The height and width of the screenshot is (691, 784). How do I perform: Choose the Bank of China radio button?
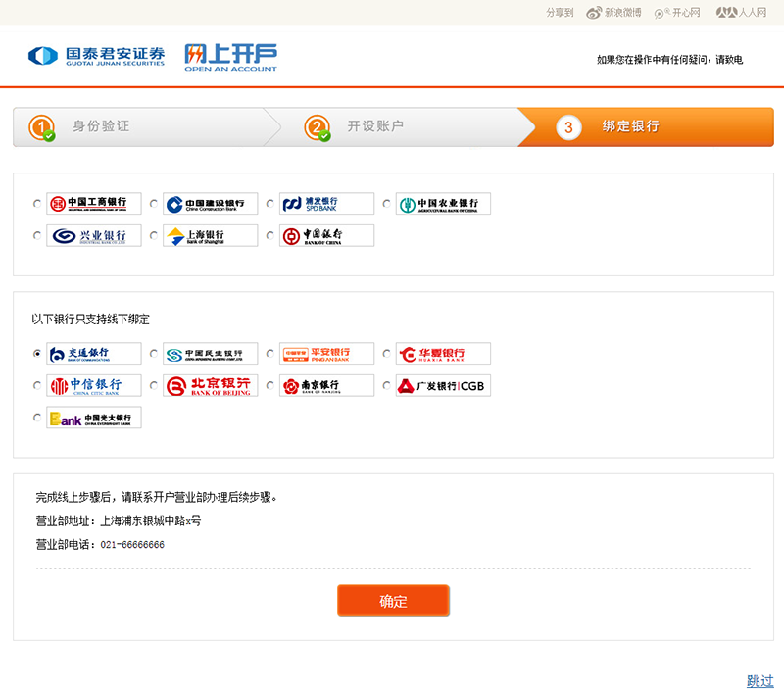coord(270,236)
